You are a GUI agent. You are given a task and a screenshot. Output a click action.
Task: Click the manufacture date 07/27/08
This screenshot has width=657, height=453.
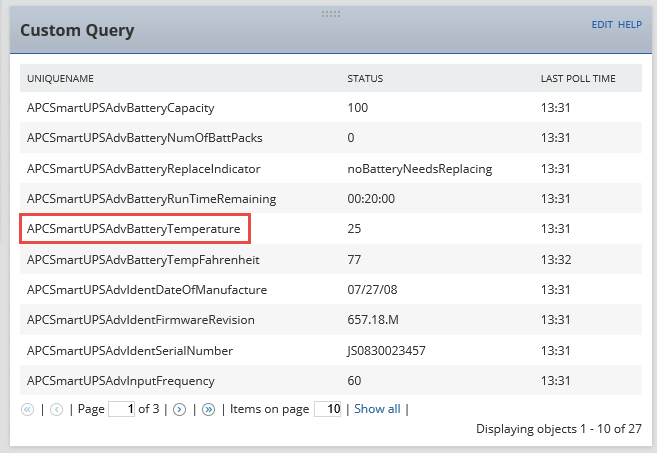[372, 290]
